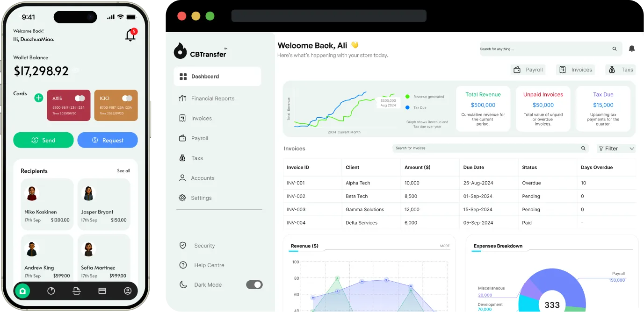Click MORE on the Revenue chart
644x312 pixels.
[x=445, y=246]
